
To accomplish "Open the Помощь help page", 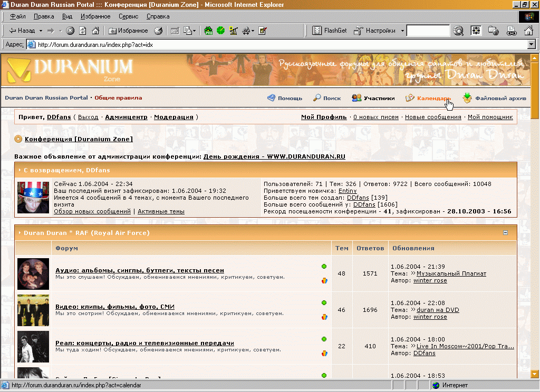I will coord(285,98).
